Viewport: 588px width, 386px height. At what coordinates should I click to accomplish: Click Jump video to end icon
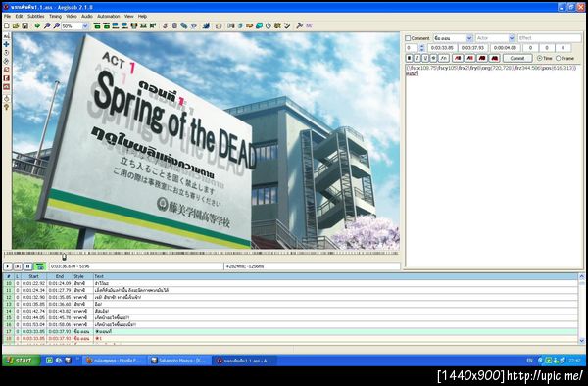(x=106, y=25)
